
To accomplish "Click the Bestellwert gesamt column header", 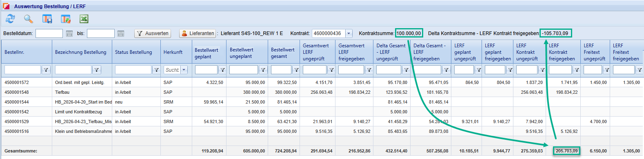I will click(284, 52).
